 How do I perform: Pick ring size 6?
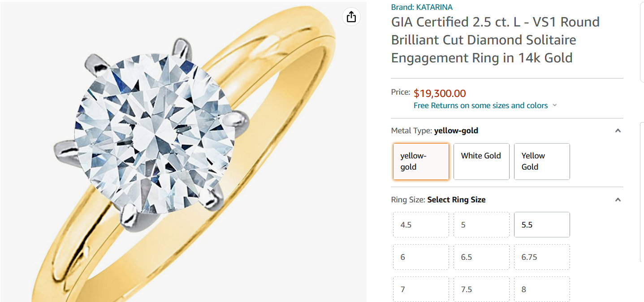(x=421, y=257)
